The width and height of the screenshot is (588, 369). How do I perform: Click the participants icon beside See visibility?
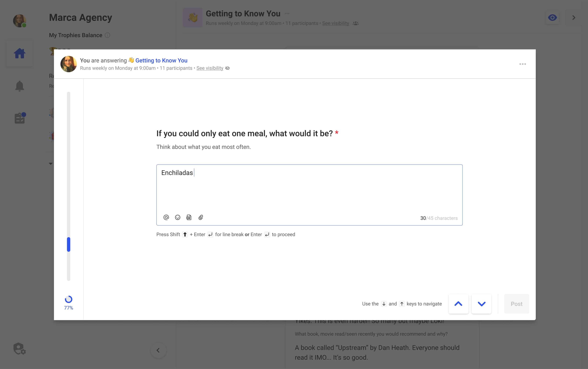(x=356, y=23)
